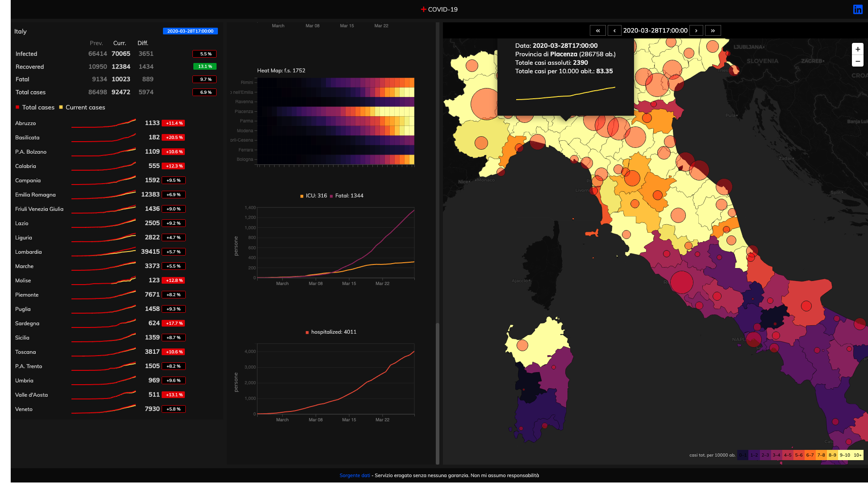Toggle the hospitalized series legend item
The width and height of the screenshot is (868, 495).
click(331, 332)
